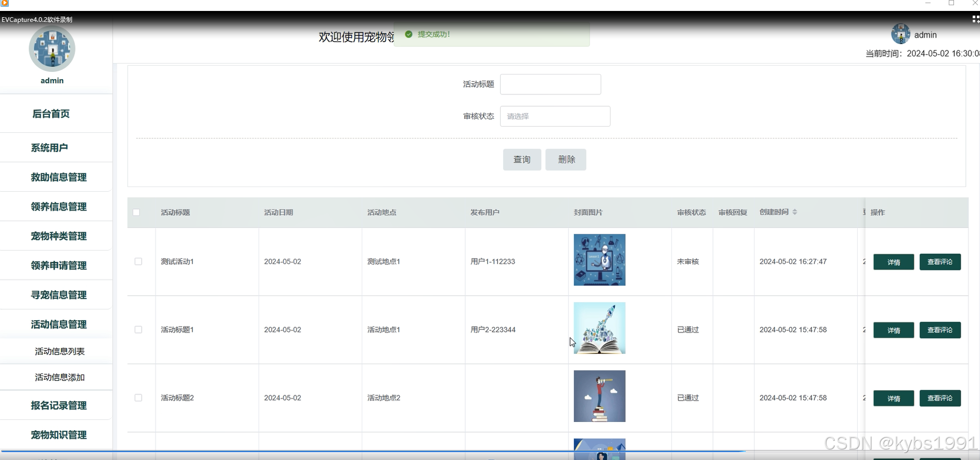
Task: Check the row checkbox for 活动标题2
Action: point(138,397)
